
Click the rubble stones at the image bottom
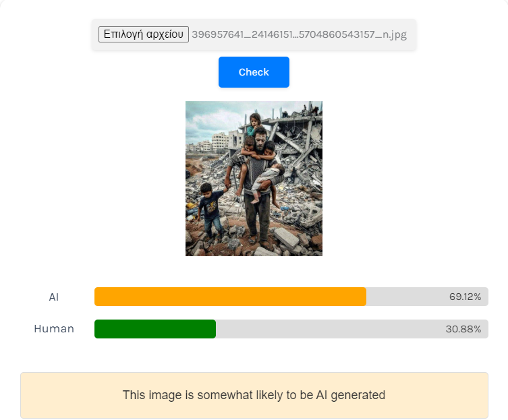[x=254, y=243]
